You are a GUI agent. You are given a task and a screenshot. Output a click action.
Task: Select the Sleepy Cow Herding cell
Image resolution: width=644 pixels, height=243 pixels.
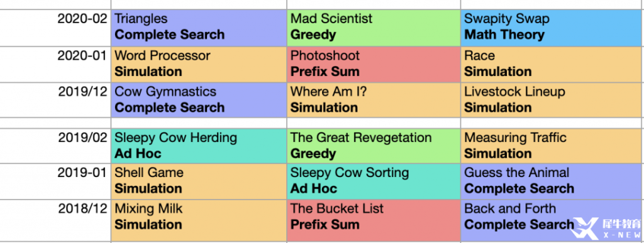click(199, 146)
